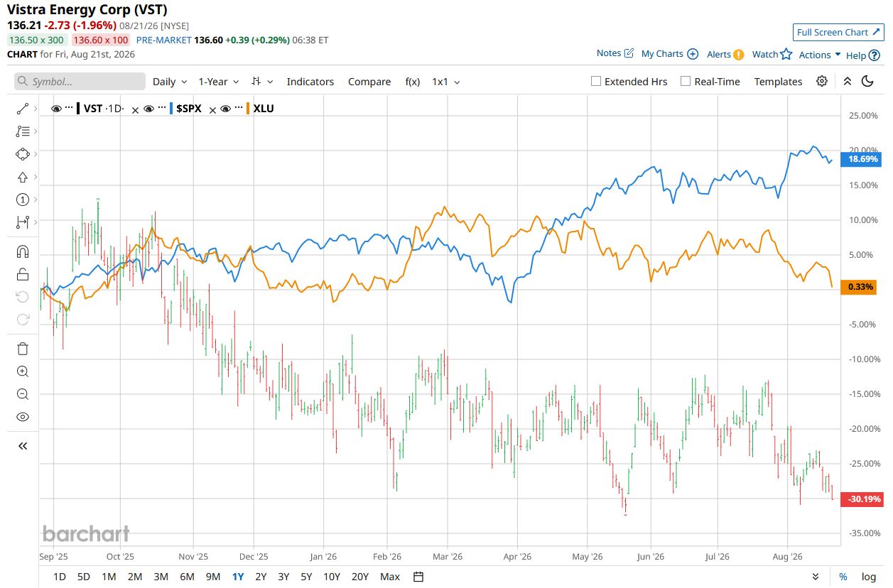The height and width of the screenshot is (588, 893).
Task: Enable the Real-Time checkbox
Action: [x=686, y=81]
